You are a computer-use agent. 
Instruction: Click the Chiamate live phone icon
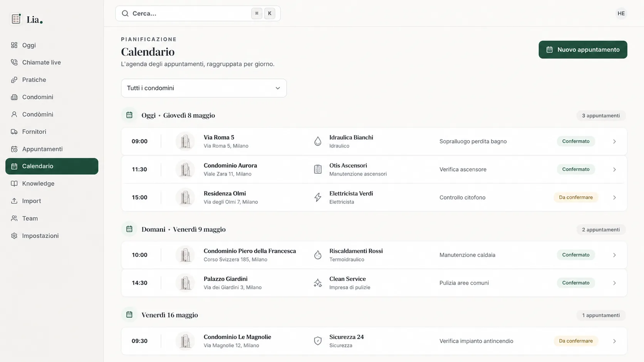coord(14,62)
